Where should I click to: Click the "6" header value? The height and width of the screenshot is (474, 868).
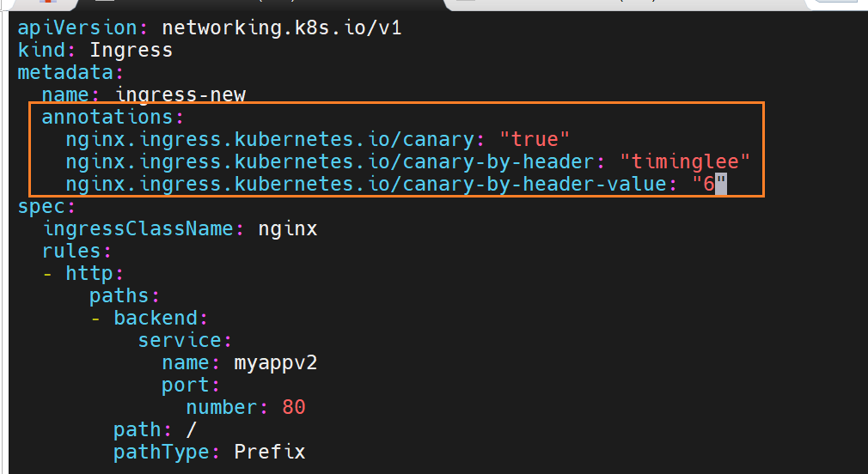click(x=709, y=184)
